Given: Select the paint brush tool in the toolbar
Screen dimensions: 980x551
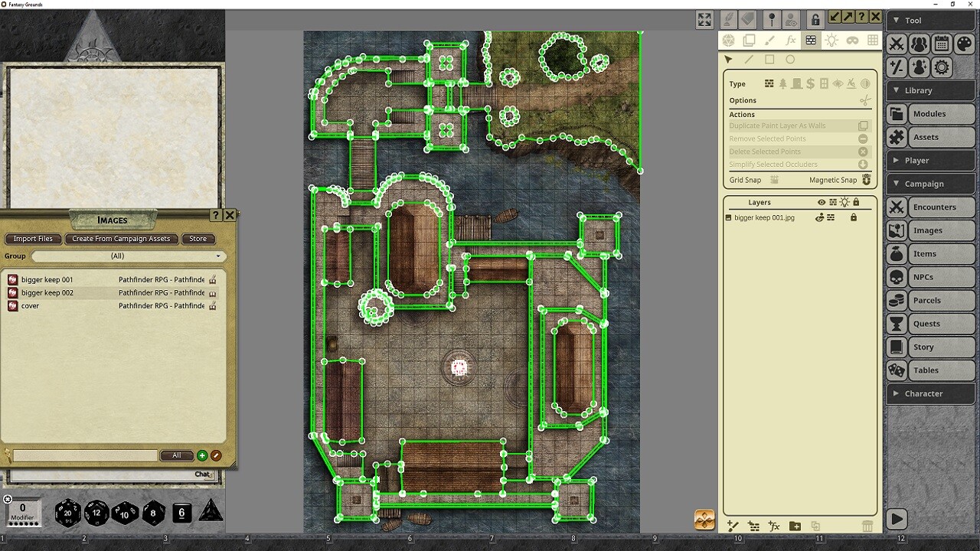Looking at the screenshot, I should (771, 41).
